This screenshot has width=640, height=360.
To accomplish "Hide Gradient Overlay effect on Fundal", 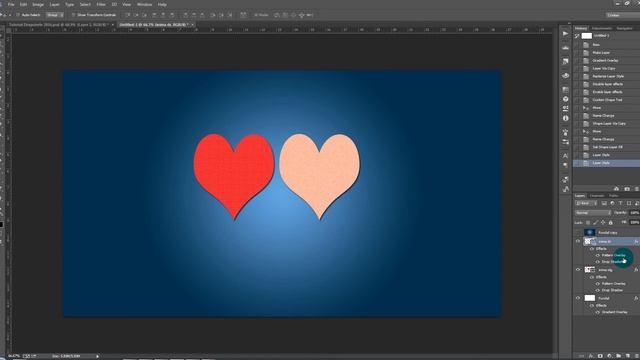I will 598,312.
